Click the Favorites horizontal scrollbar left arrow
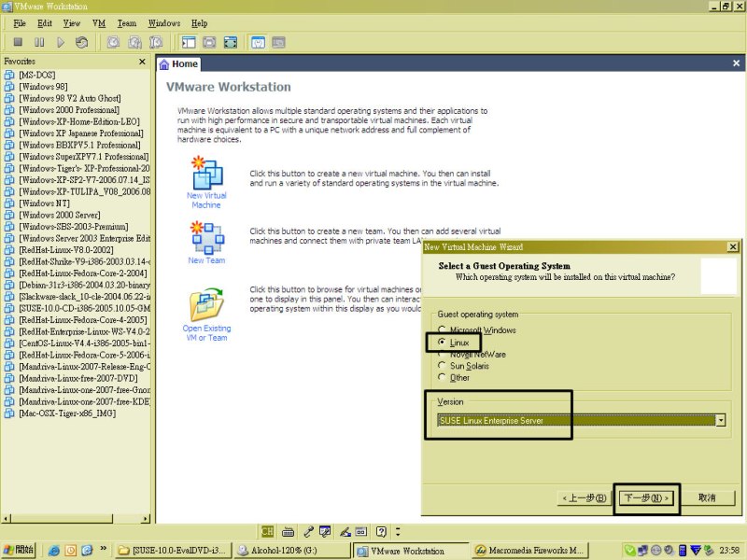 [6, 519]
